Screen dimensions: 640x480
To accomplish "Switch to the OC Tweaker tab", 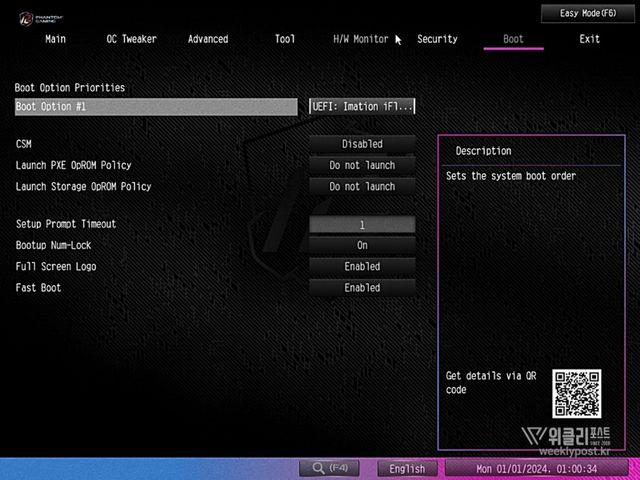I will (131, 39).
